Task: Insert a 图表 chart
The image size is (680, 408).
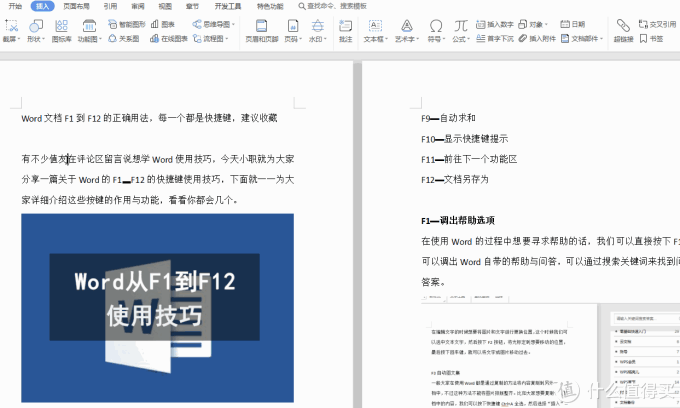Action: 163,24
